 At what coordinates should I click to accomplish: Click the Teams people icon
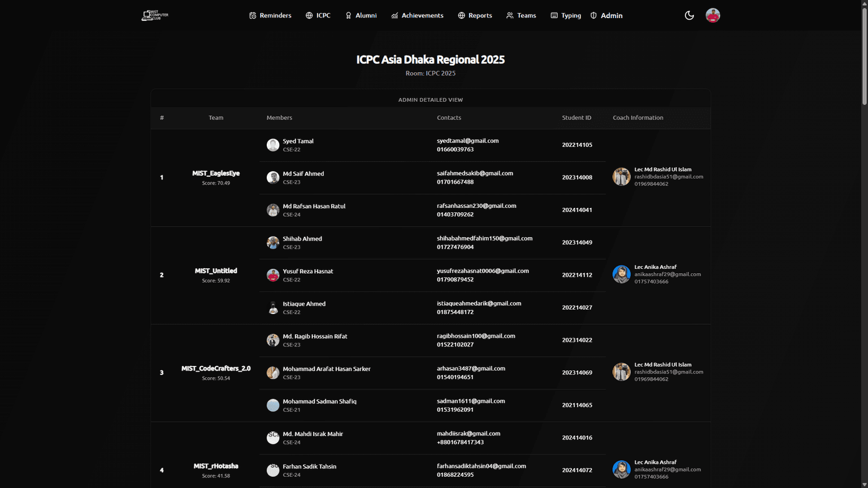click(510, 15)
